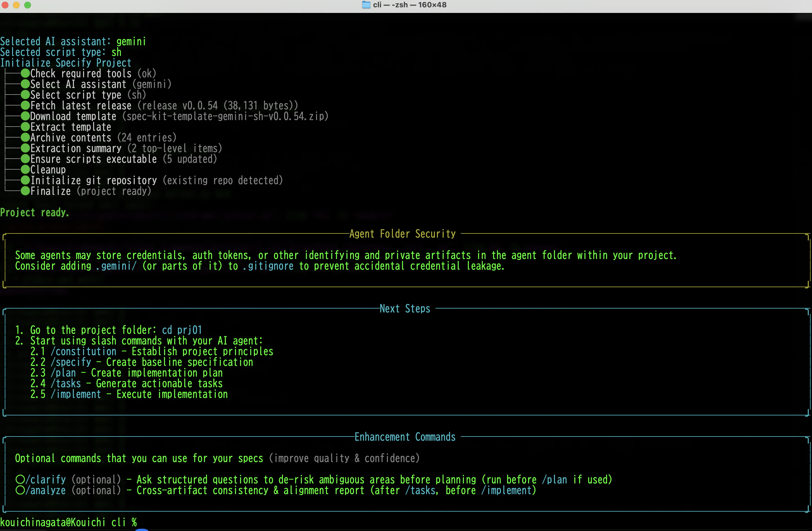
Task: Click the /constitution slash command text
Action: coord(84,352)
